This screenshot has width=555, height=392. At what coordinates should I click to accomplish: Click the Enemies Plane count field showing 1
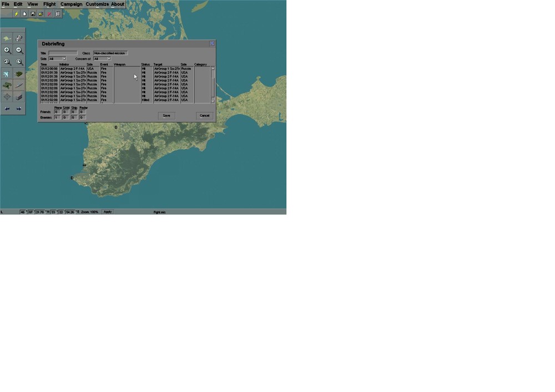tap(57, 118)
